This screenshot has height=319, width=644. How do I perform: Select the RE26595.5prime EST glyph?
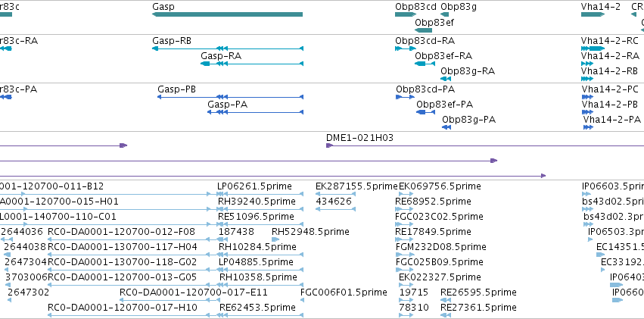pos(446,300)
